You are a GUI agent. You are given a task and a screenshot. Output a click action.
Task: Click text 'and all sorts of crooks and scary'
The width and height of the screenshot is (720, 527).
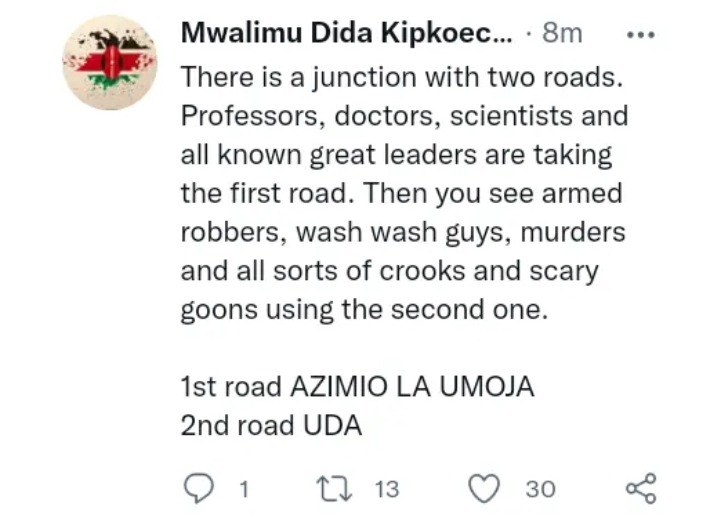point(389,271)
